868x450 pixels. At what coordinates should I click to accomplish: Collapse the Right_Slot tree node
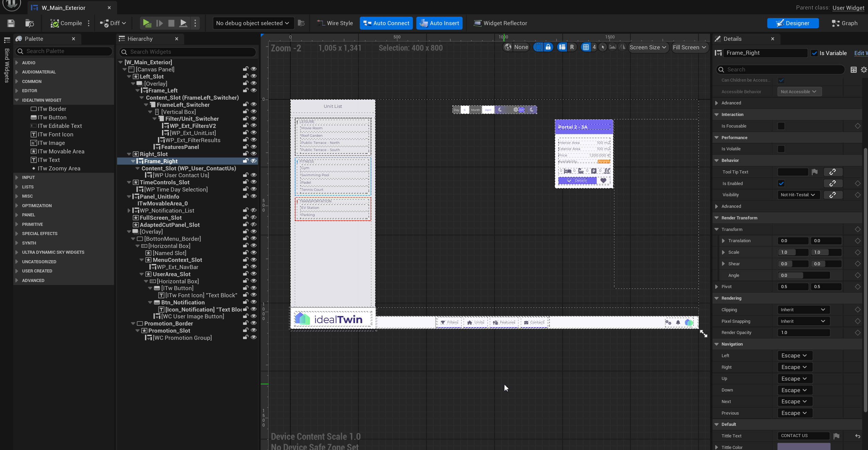(x=129, y=154)
